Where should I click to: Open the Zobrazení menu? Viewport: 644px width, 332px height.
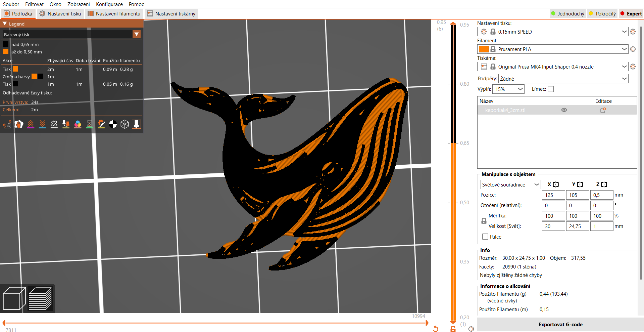coord(79,4)
